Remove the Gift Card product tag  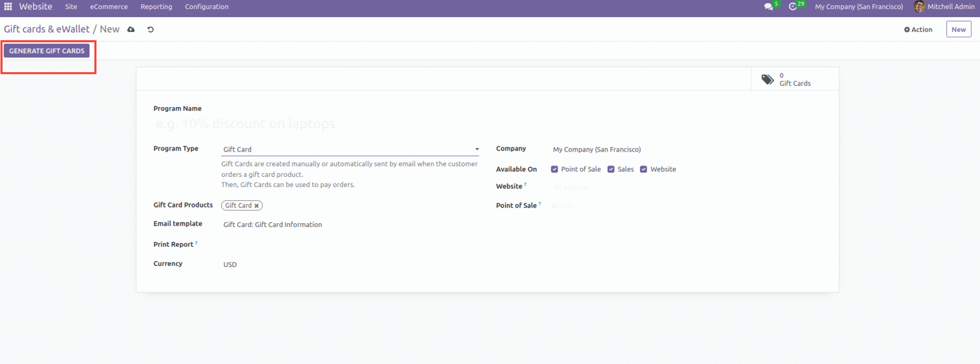(x=256, y=206)
